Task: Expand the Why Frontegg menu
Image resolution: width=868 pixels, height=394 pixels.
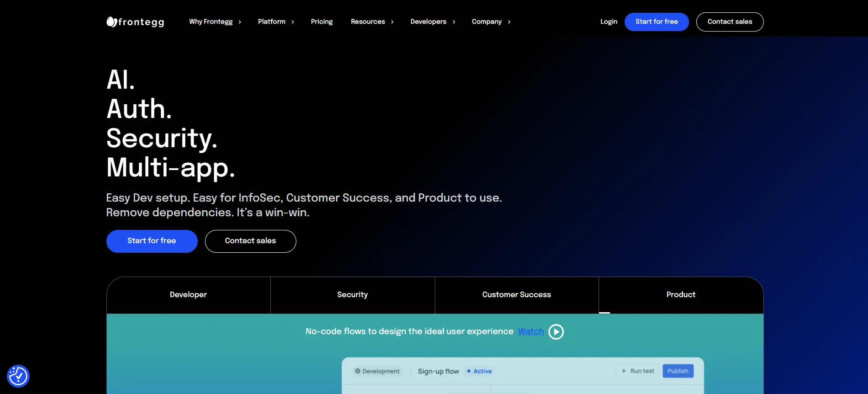Action: pyautogui.click(x=215, y=22)
